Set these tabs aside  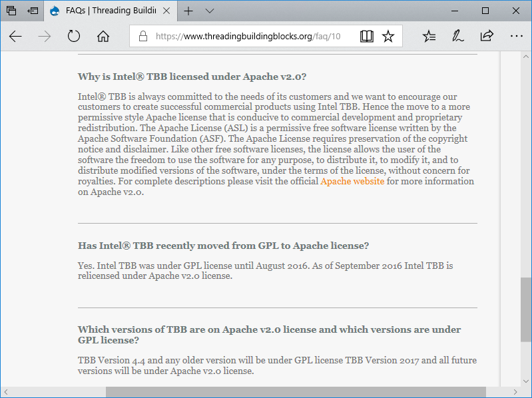tap(33, 11)
